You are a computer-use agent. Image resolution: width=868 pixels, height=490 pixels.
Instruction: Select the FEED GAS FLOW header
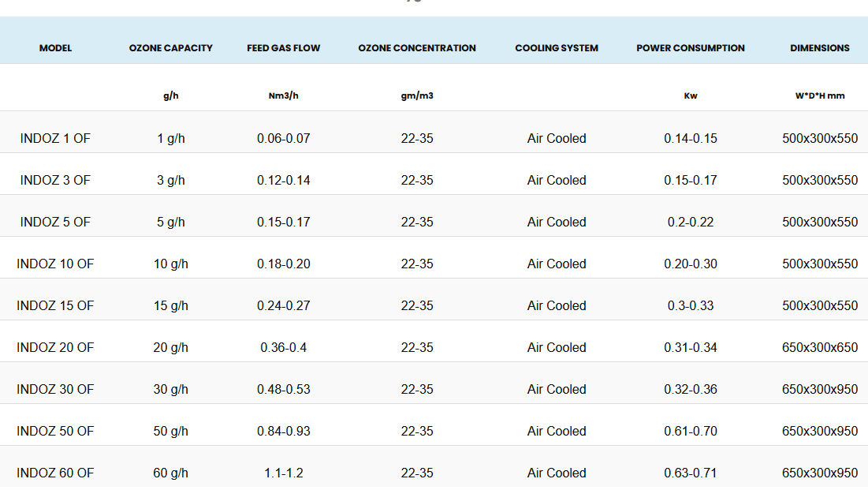[284, 48]
